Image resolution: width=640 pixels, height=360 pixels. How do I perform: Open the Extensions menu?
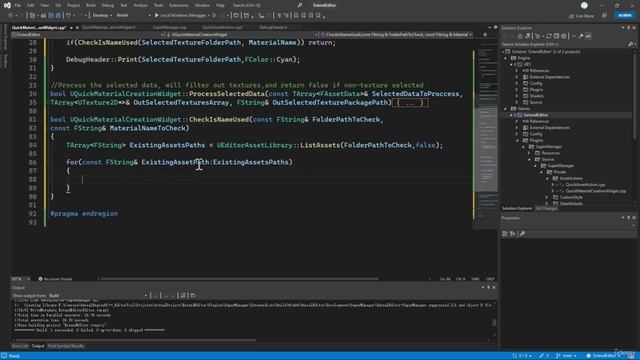pos(179,5)
